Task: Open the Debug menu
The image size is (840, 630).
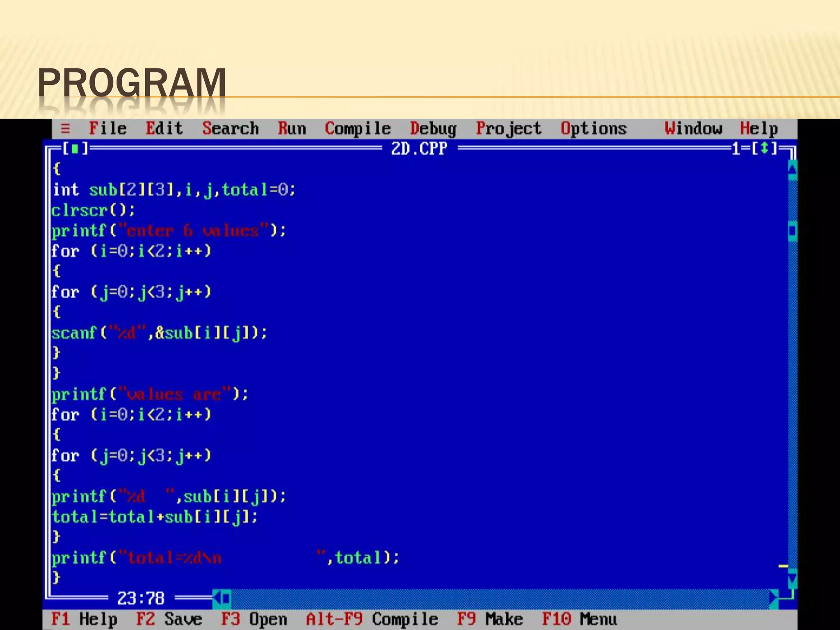Action: tap(433, 129)
